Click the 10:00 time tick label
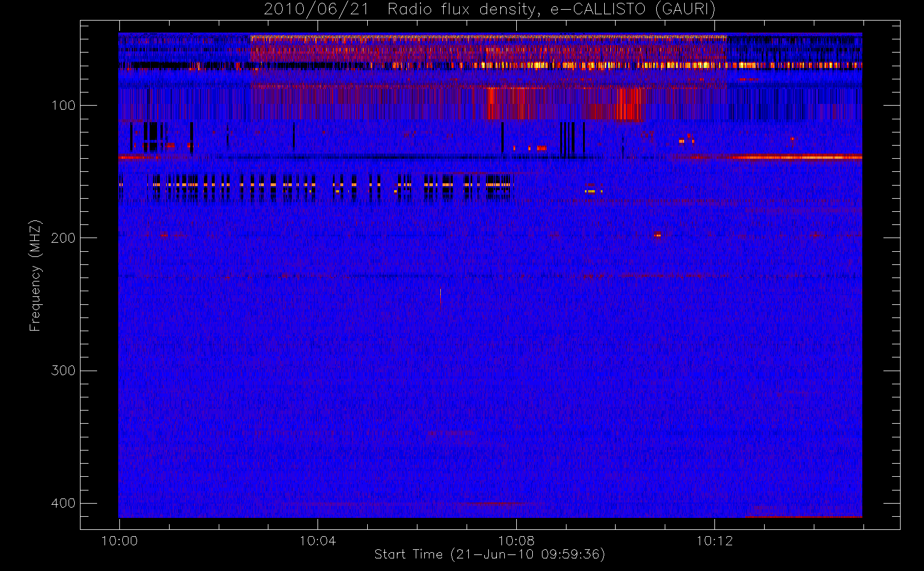 coord(119,541)
